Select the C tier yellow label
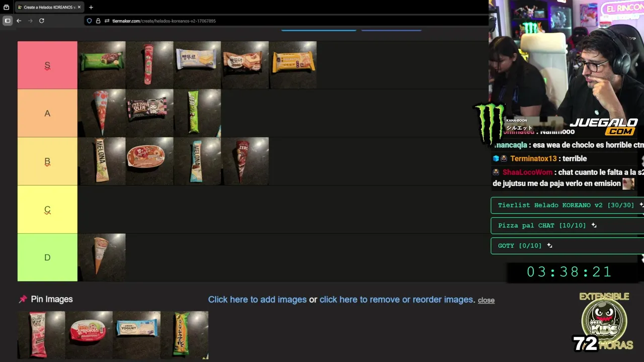This screenshot has width=644, height=362. (x=47, y=209)
